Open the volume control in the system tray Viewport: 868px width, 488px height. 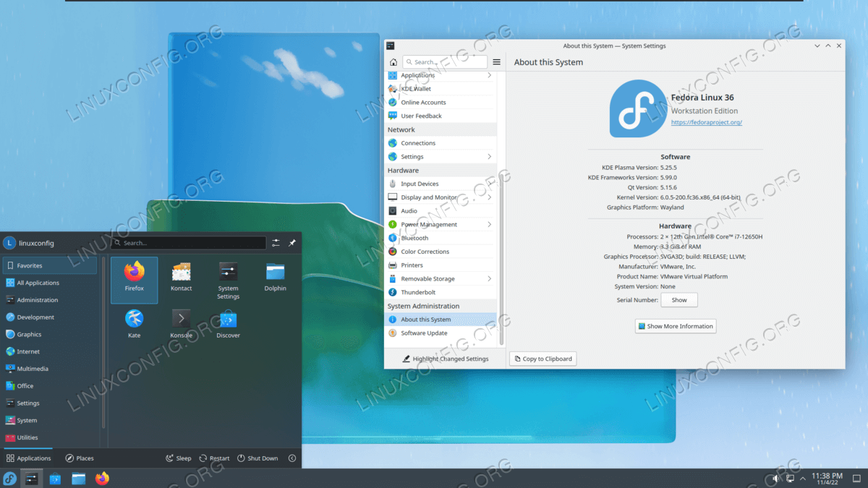coord(775,479)
